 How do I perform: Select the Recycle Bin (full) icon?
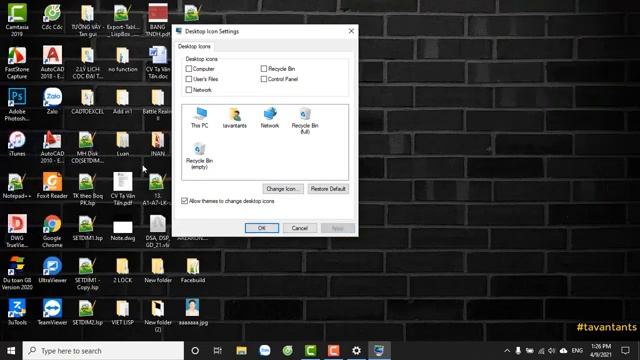click(x=305, y=120)
